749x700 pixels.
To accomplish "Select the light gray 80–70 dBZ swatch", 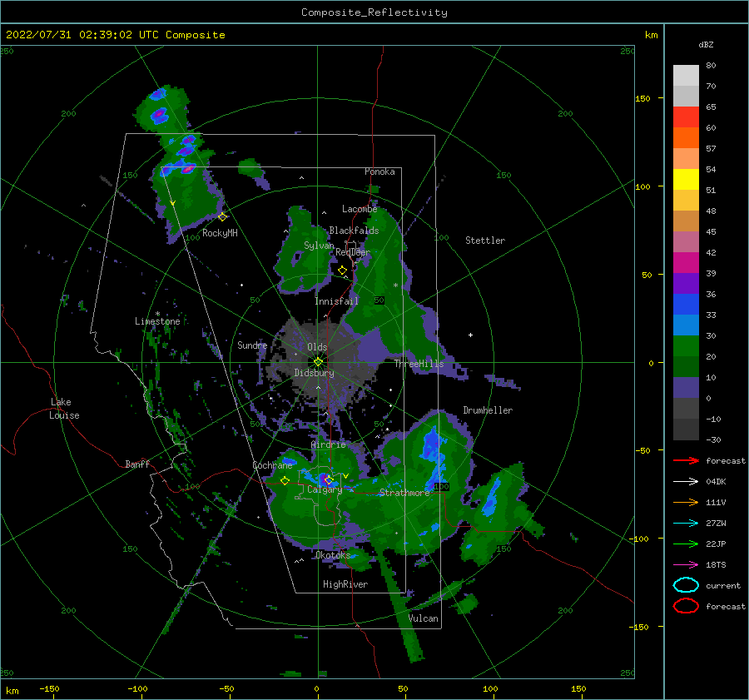I will point(686,76).
